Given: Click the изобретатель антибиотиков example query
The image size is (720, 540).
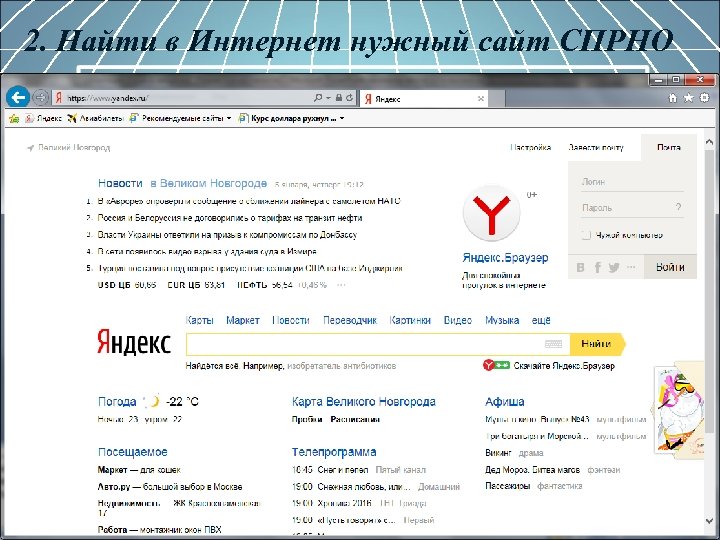Looking at the screenshot, I should pos(342,366).
